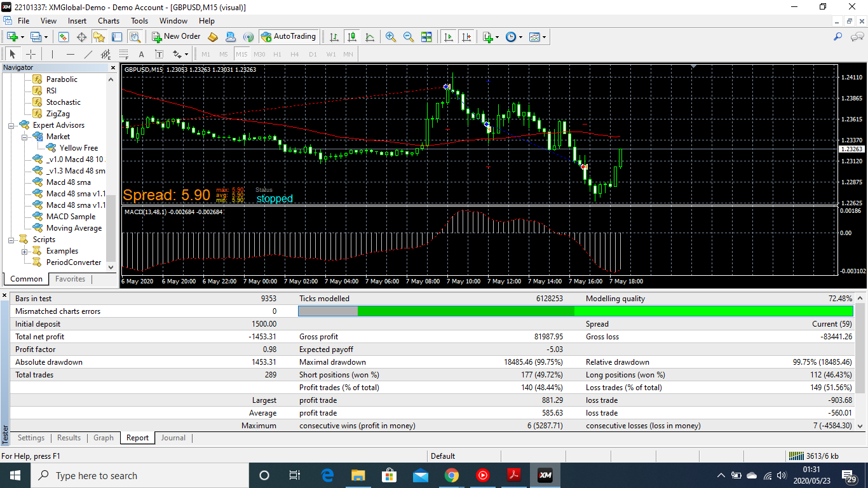Viewport: 868px width, 488px height.
Task: Expand the Examples scripts folder
Action: pyautogui.click(x=25, y=251)
